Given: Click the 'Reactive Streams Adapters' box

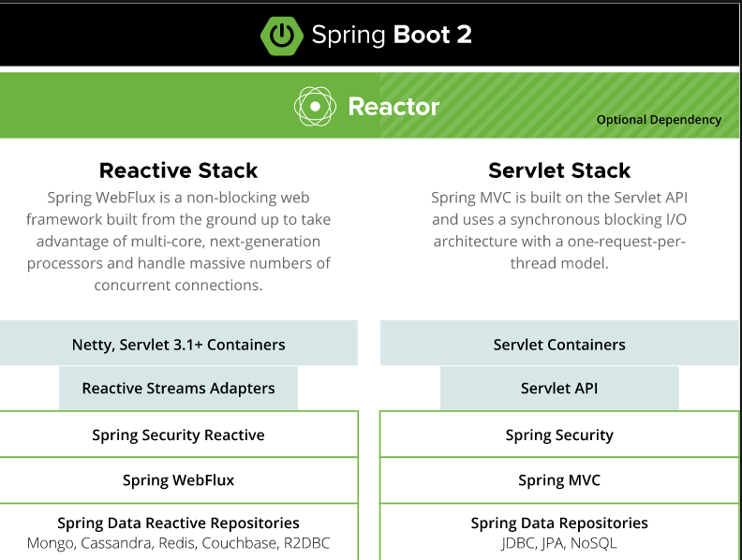Looking at the screenshot, I should point(178,388).
